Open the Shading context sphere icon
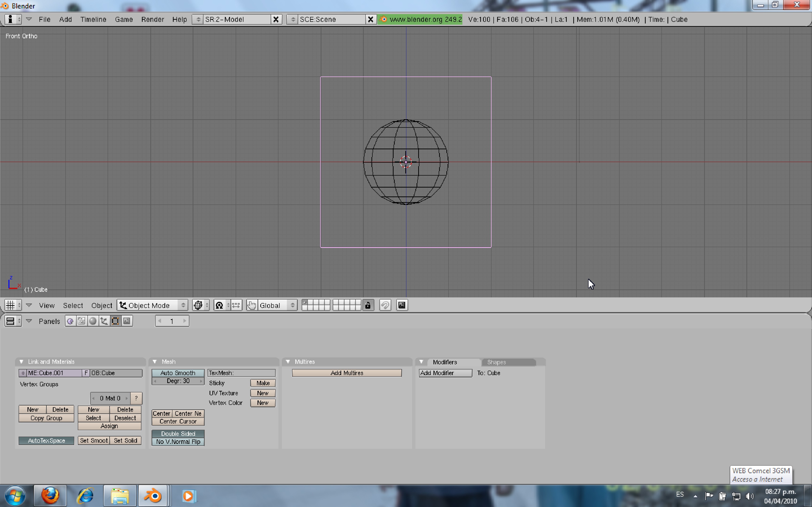This screenshot has width=812, height=507. (93, 321)
